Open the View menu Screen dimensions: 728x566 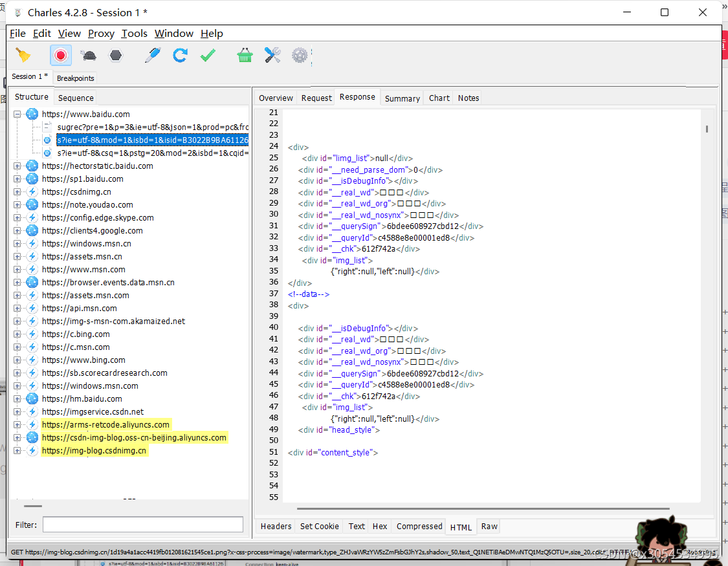[69, 34]
